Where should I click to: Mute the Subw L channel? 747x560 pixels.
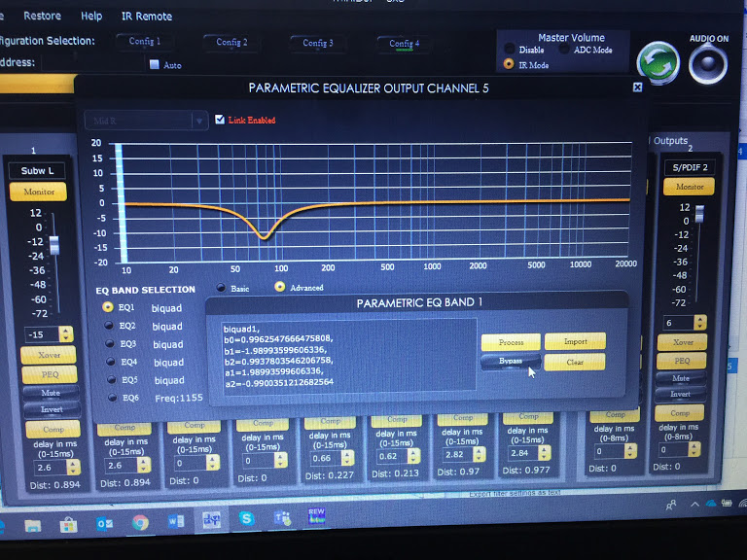tap(51, 393)
